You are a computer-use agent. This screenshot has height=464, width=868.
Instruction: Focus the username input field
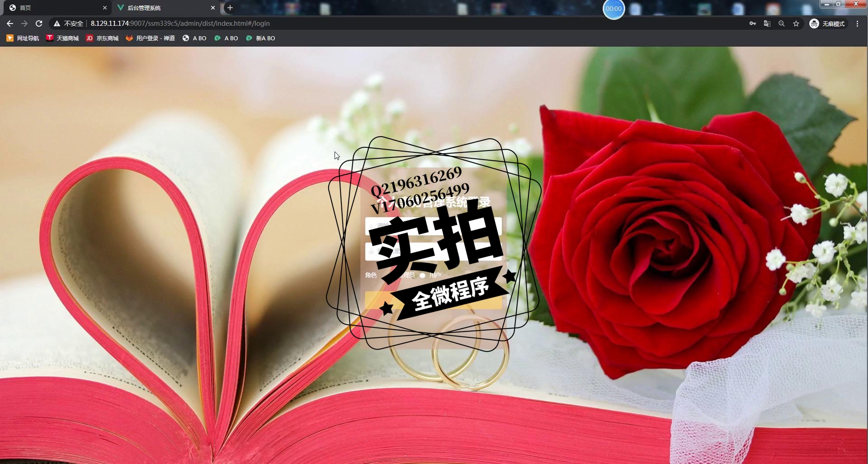434,226
